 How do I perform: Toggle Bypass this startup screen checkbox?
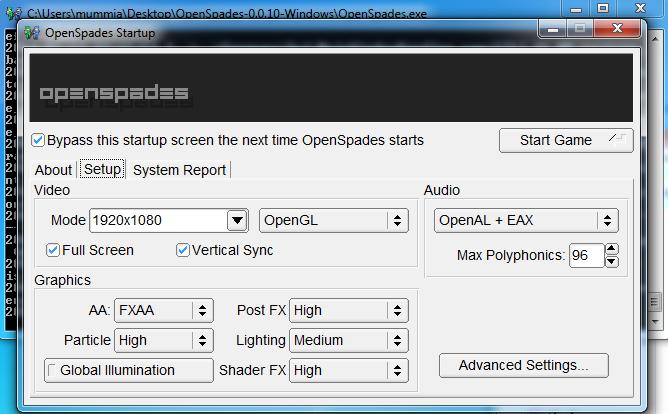pos(38,140)
